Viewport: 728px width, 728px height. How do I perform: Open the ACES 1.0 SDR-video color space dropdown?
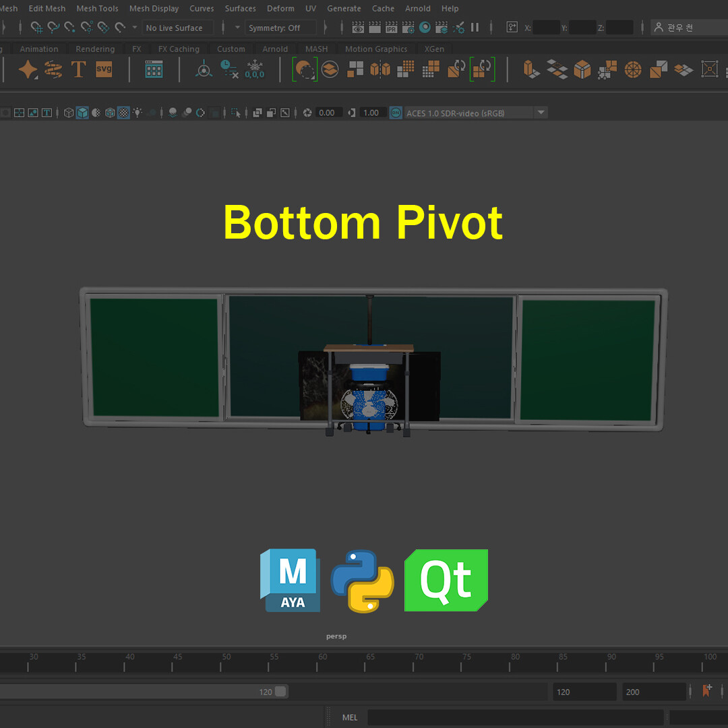point(541,113)
